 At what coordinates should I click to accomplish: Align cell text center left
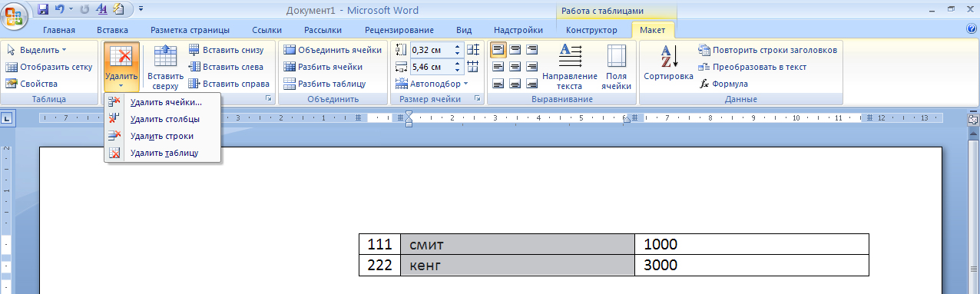click(498, 67)
